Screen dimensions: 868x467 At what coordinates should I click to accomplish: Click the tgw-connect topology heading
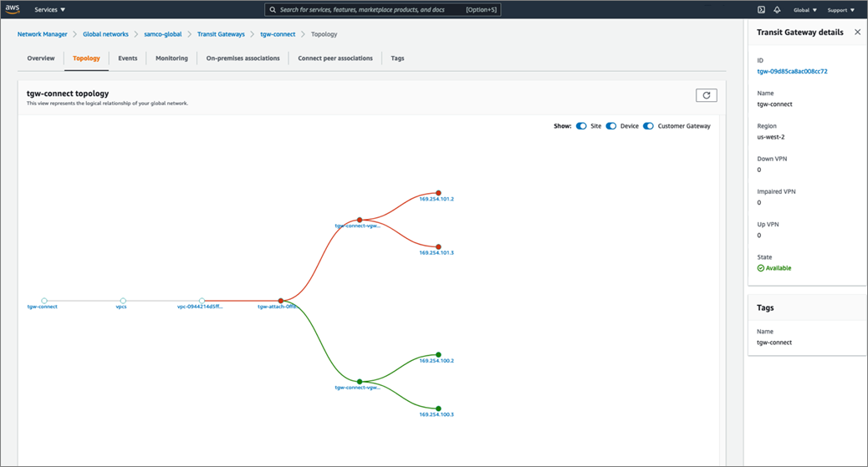tap(68, 94)
